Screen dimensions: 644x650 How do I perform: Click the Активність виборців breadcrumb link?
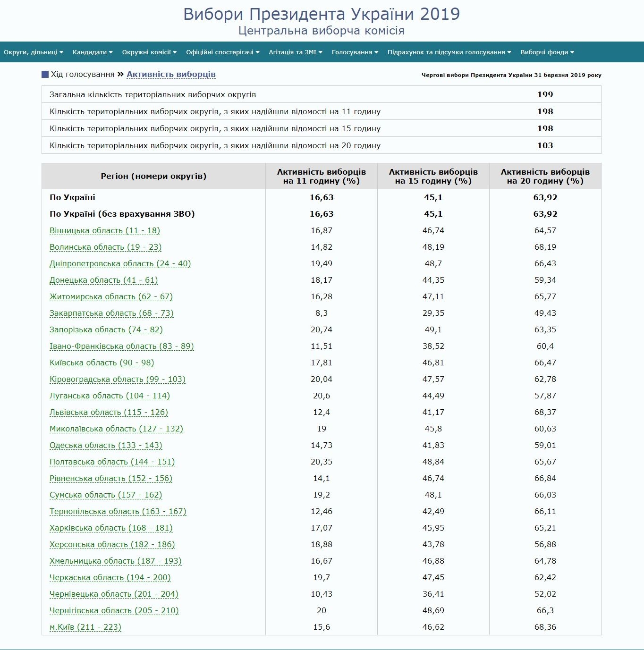(x=171, y=75)
